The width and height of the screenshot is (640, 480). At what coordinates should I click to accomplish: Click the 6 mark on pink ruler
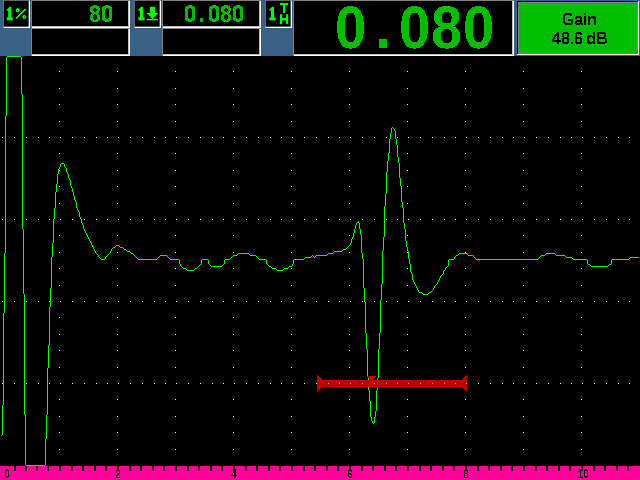pyautogui.click(x=350, y=473)
